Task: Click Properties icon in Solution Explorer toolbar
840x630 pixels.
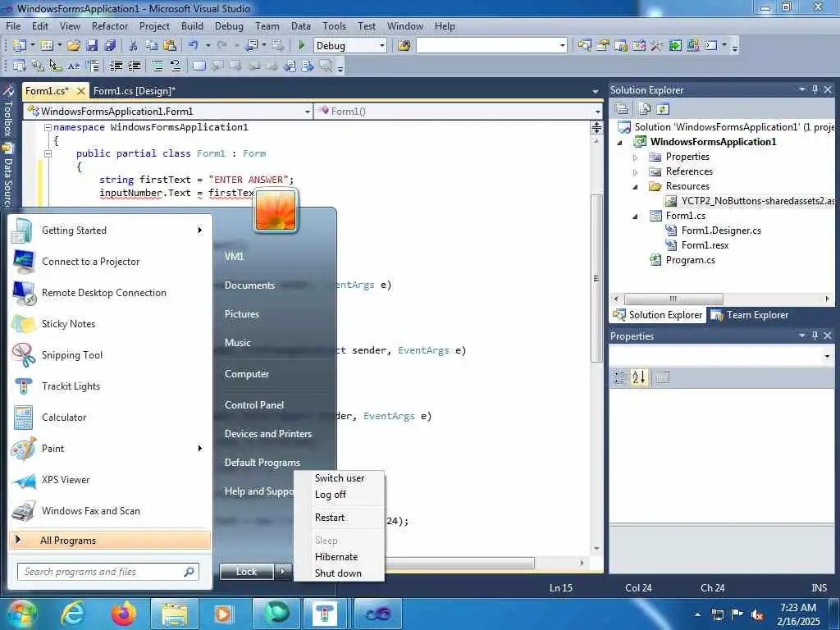Action: coord(622,109)
